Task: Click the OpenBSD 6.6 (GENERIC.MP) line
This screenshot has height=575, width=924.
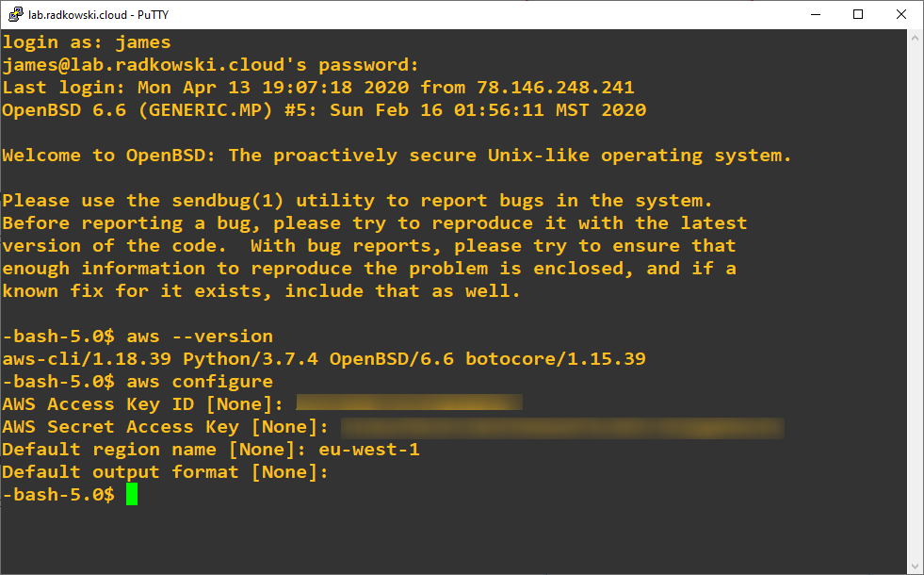Action: pyautogui.click(x=324, y=110)
